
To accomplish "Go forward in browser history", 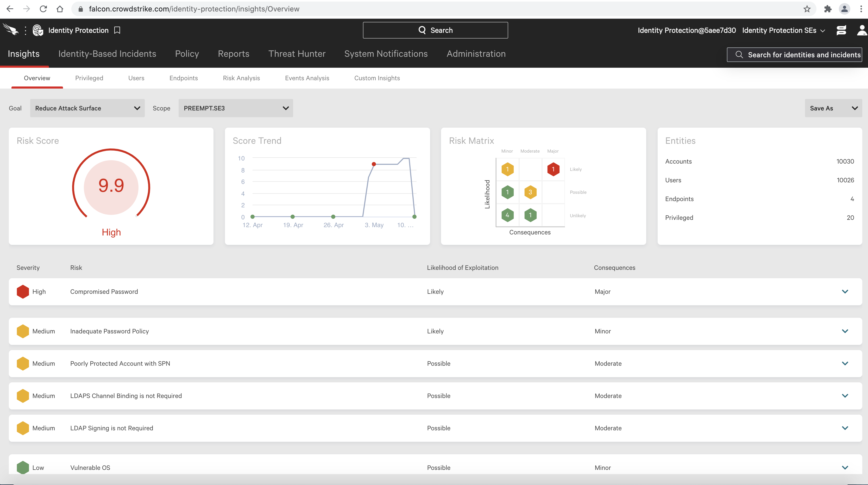I will pos(26,9).
